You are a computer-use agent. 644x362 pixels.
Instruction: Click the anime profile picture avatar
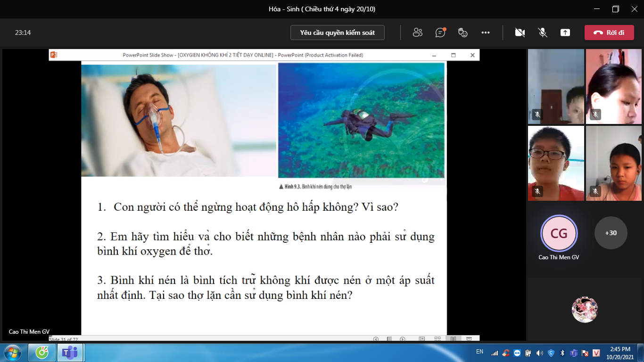click(585, 310)
